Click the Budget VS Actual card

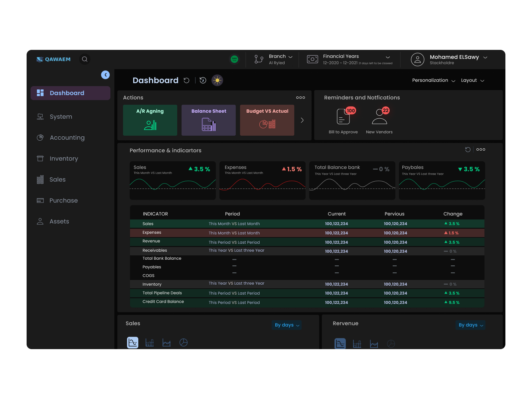coord(267,120)
